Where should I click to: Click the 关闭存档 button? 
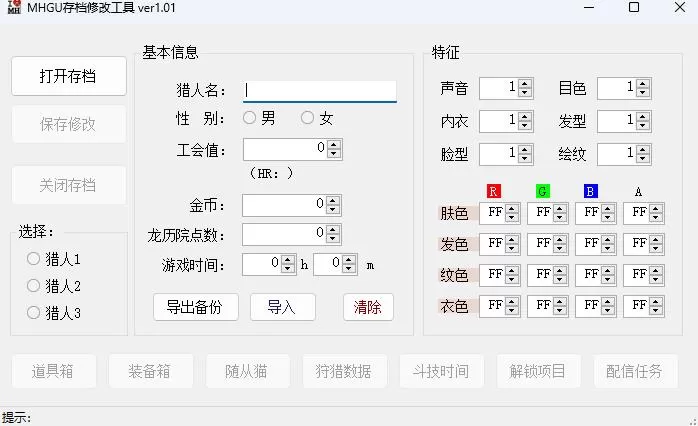[x=69, y=185]
